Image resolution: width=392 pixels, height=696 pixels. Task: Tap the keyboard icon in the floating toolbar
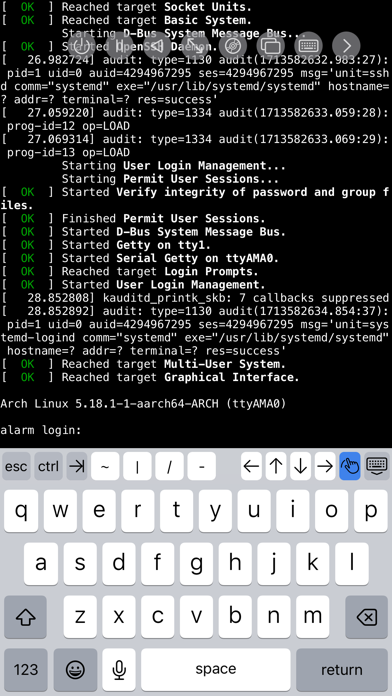(x=308, y=45)
